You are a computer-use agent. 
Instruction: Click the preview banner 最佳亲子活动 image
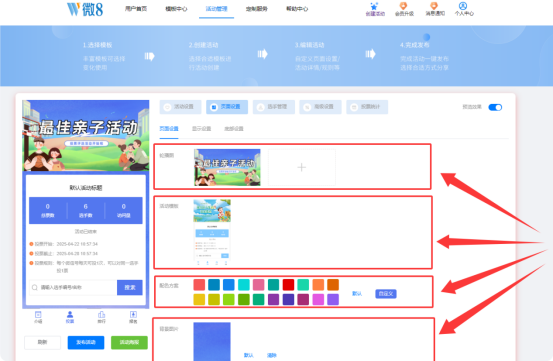coord(86,136)
